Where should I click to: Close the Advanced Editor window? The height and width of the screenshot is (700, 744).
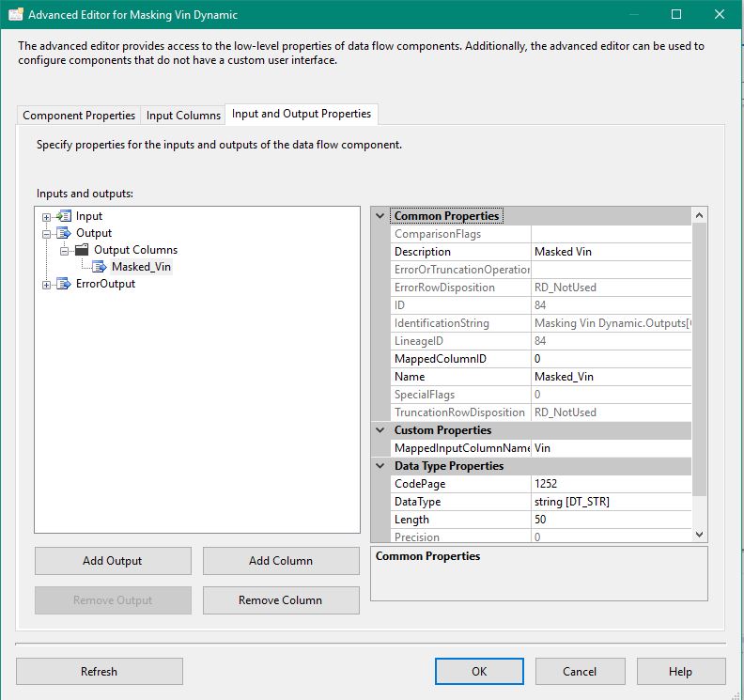coord(720,14)
